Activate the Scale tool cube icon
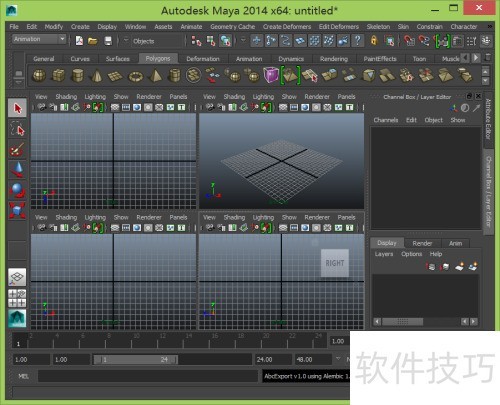Image resolution: width=500 pixels, height=405 pixels. [17, 210]
